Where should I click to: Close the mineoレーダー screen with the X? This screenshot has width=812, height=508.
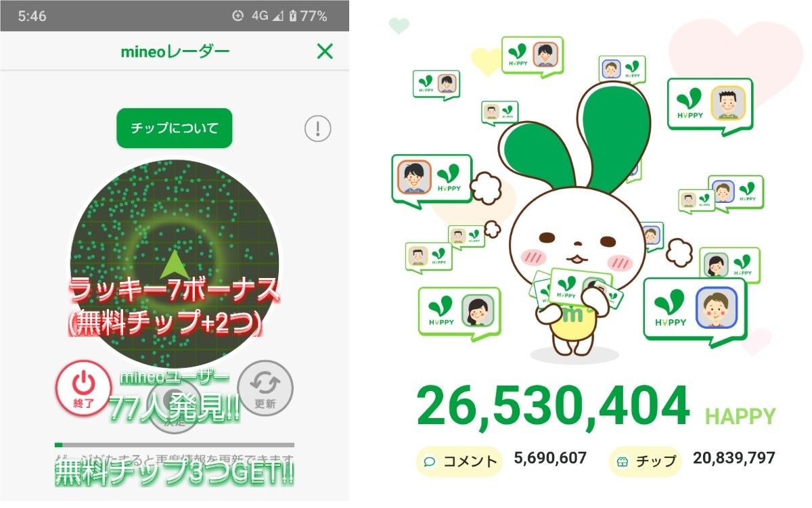[x=325, y=51]
